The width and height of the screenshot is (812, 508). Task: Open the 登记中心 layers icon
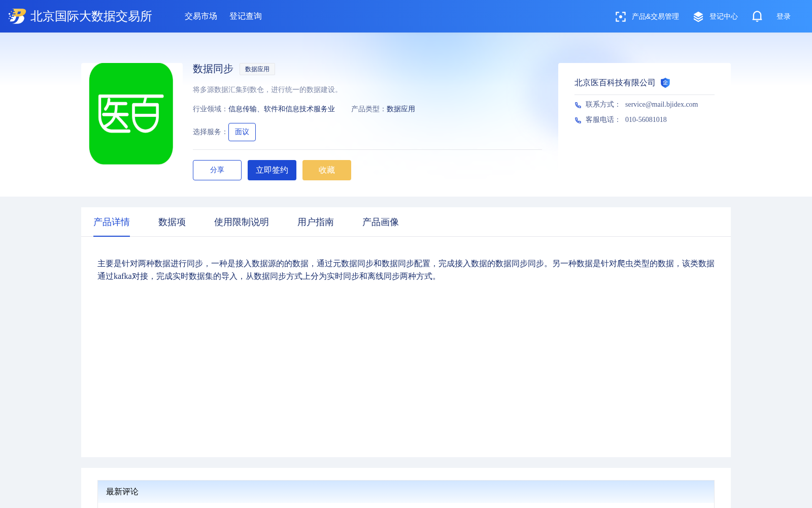click(698, 17)
